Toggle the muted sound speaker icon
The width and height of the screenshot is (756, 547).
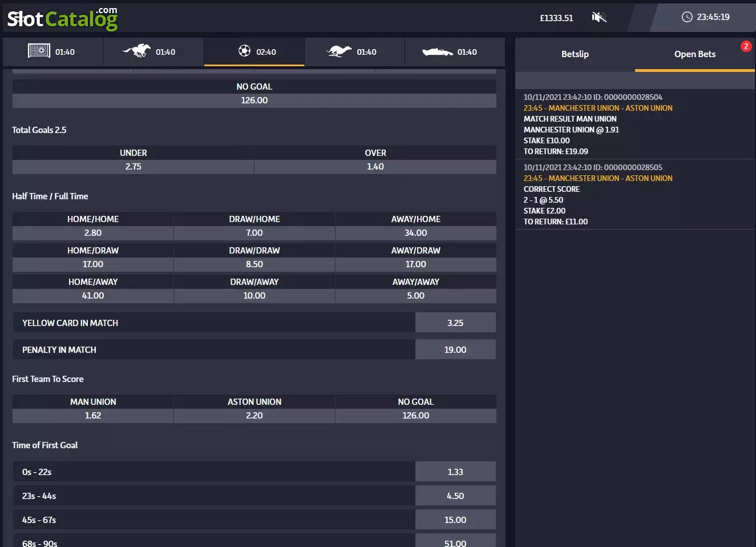(x=599, y=18)
